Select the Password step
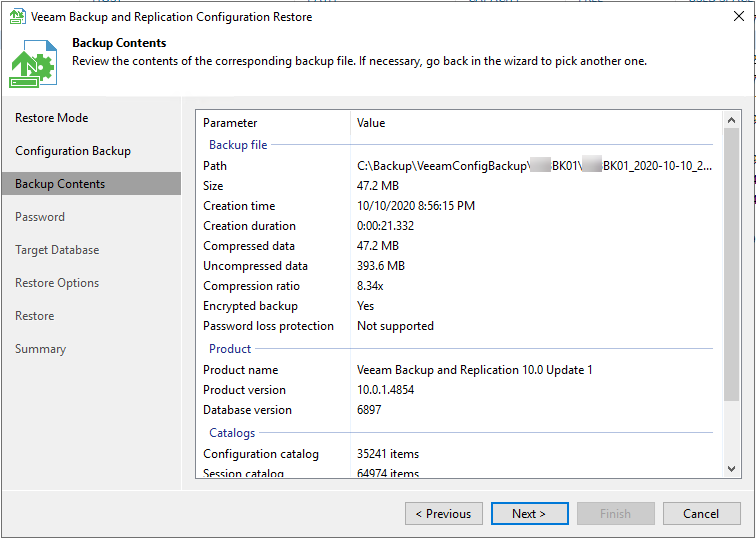Viewport: 756px width, 538px height. (x=40, y=217)
